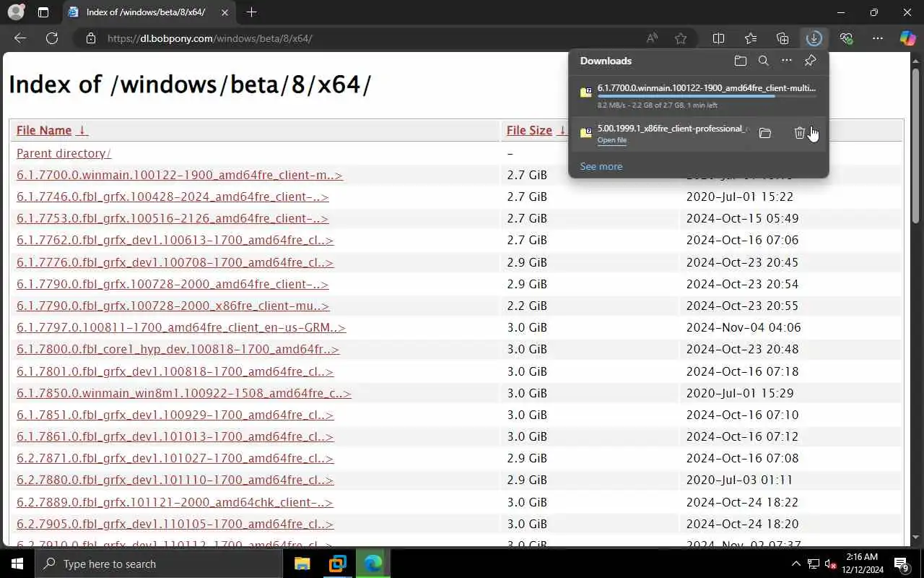924x578 pixels.
Task: Download 6.1.7746.0.fbl_grfx.100428-2024 file
Action: [173, 197]
